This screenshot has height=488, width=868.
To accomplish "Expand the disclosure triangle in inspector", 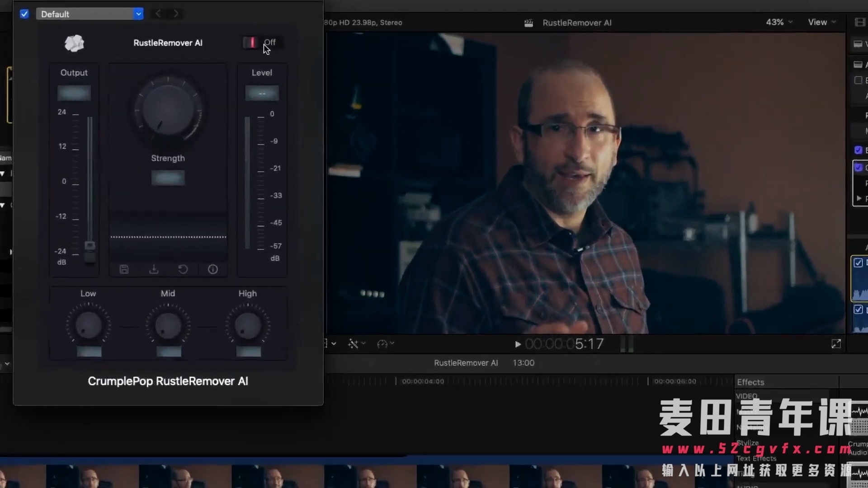I will [x=859, y=198].
